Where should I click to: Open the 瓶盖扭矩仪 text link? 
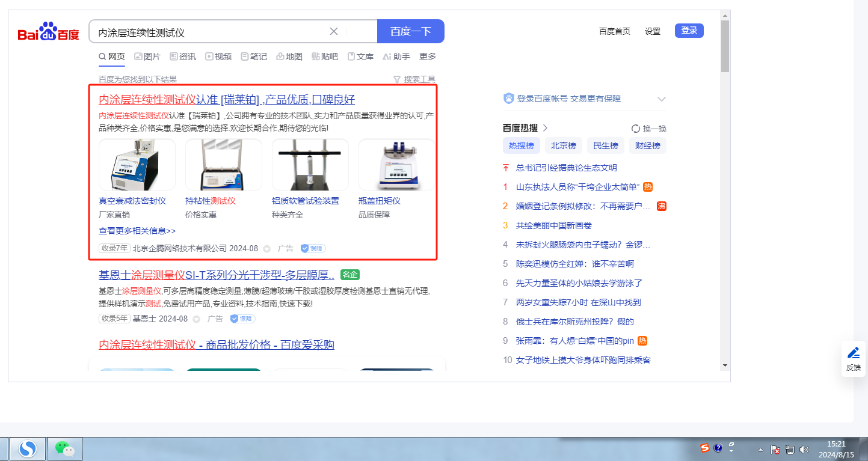tap(380, 201)
